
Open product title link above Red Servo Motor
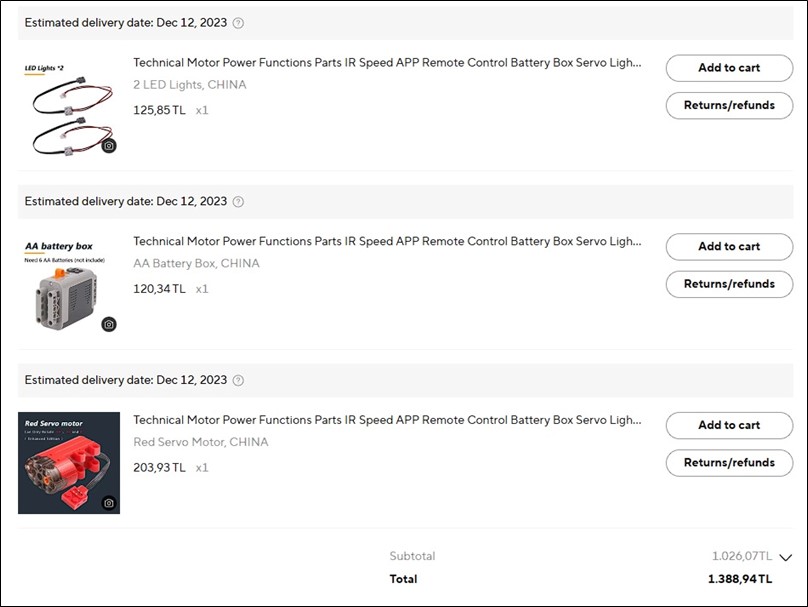[x=387, y=421]
